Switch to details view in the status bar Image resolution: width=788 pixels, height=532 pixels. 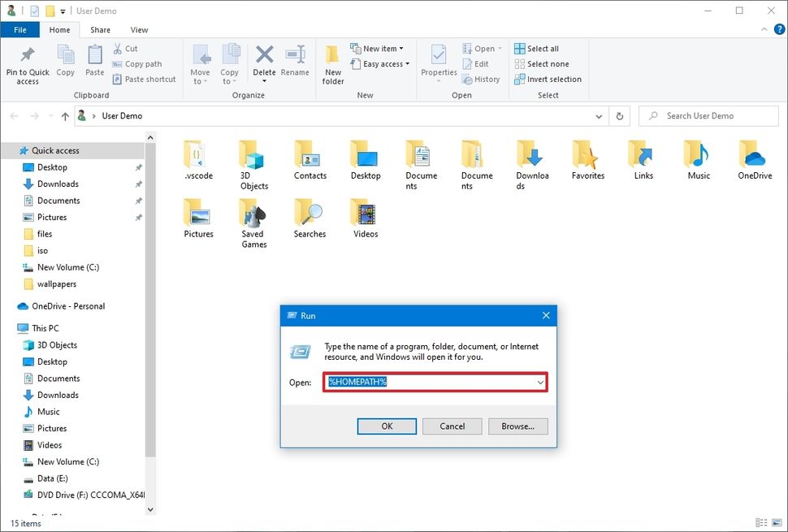click(x=761, y=523)
